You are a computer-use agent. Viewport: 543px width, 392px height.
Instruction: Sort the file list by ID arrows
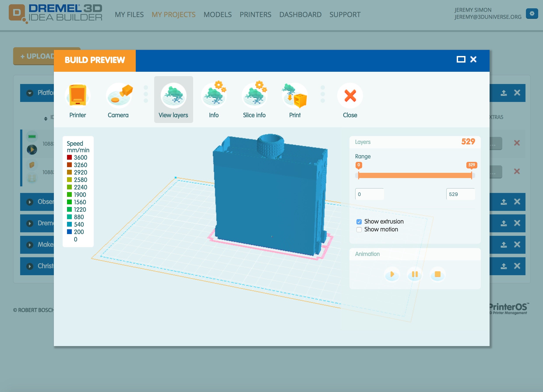[46, 119]
